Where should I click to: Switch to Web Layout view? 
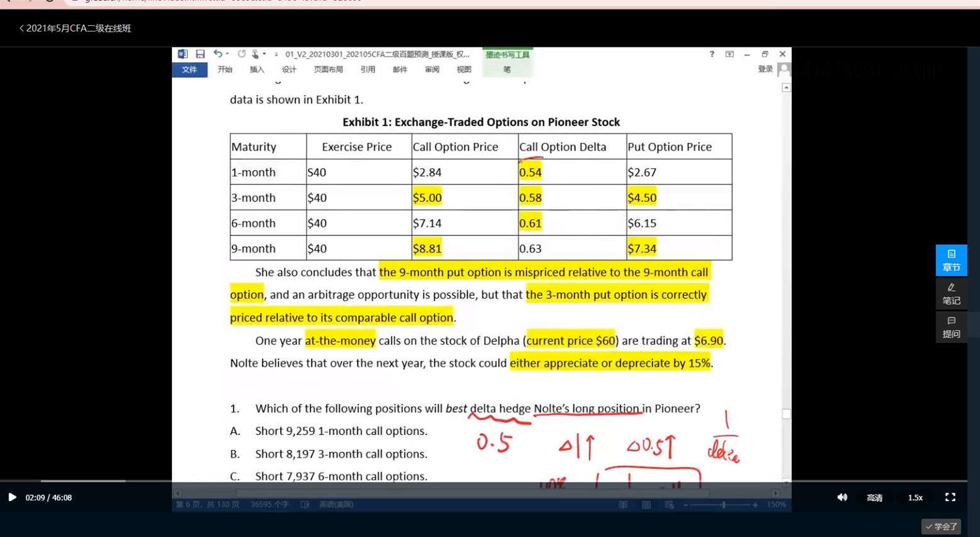[669, 504]
